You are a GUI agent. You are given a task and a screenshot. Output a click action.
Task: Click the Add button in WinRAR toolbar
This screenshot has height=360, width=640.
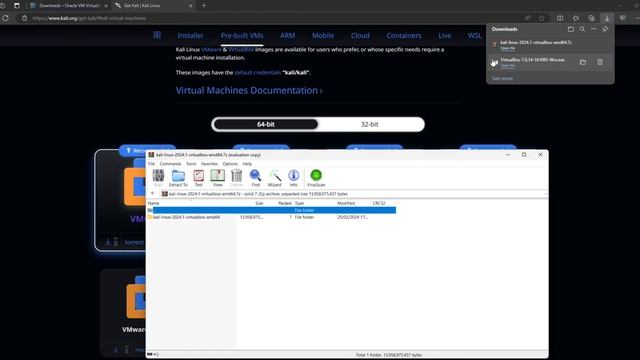pos(158,178)
